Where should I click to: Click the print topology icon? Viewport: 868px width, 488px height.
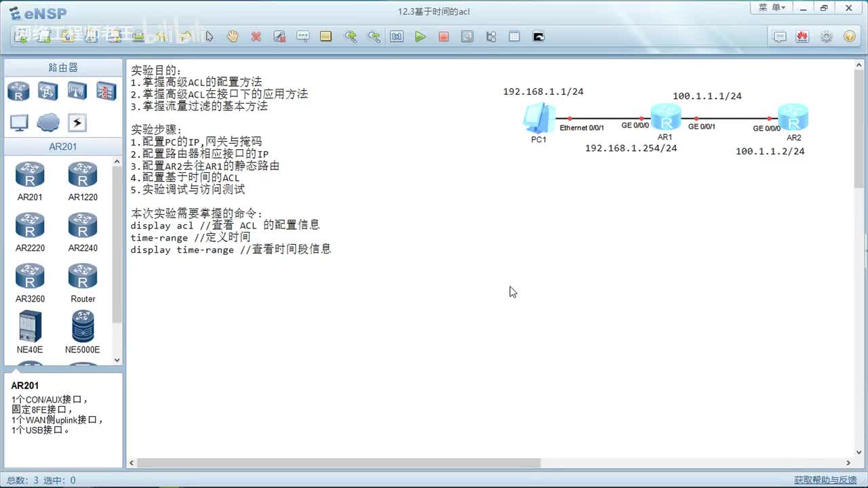pyautogui.click(x=138, y=37)
